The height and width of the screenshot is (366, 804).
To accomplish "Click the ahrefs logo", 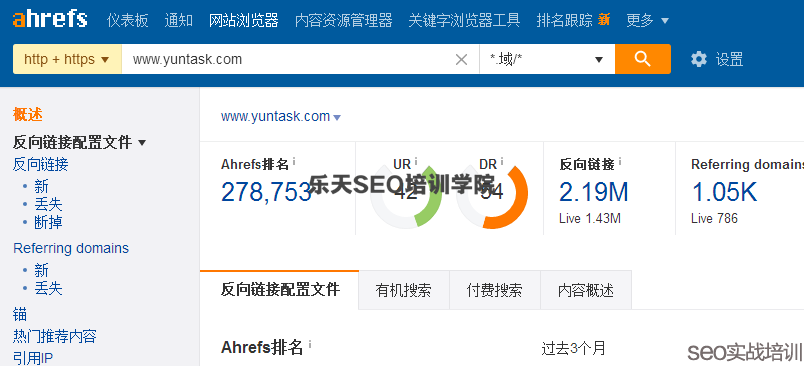I will point(50,19).
